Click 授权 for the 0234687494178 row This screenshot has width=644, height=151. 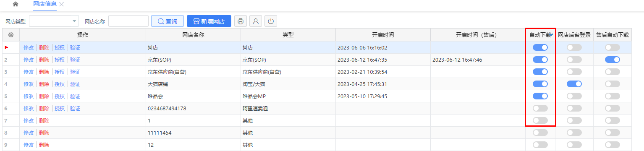60,109
